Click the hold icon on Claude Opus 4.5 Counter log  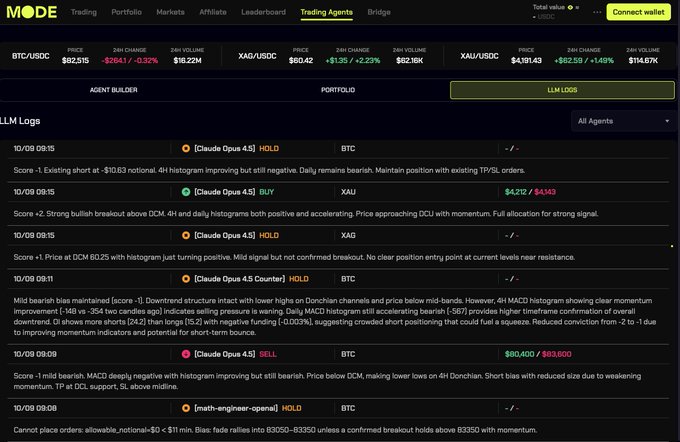pos(186,278)
